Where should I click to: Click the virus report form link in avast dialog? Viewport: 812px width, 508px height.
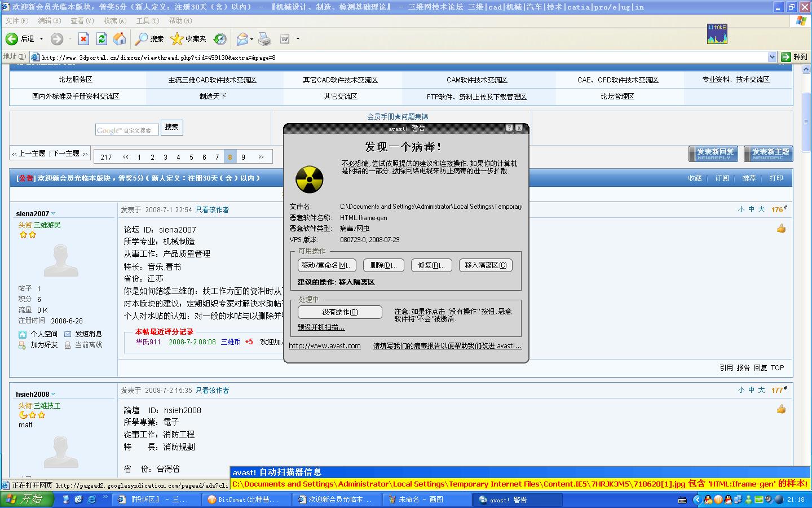coord(447,346)
